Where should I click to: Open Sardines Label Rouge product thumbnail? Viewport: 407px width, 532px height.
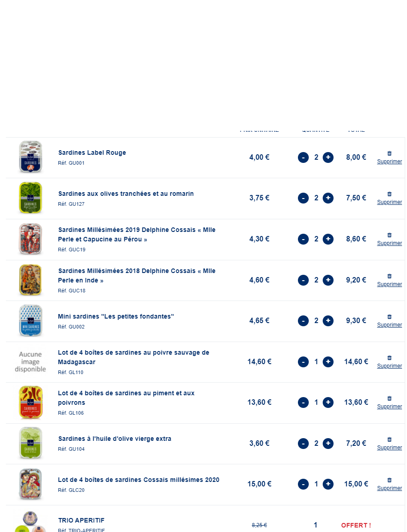[31, 157]
